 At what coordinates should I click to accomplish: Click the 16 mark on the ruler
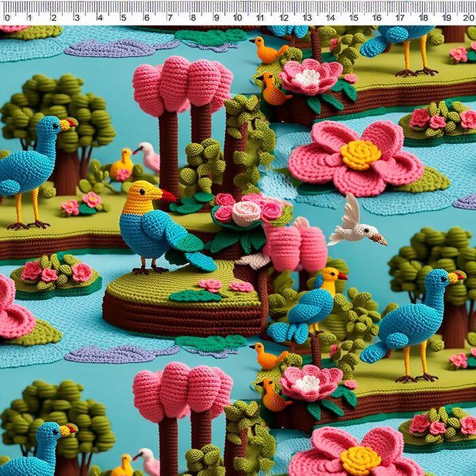tap(376, 16)
